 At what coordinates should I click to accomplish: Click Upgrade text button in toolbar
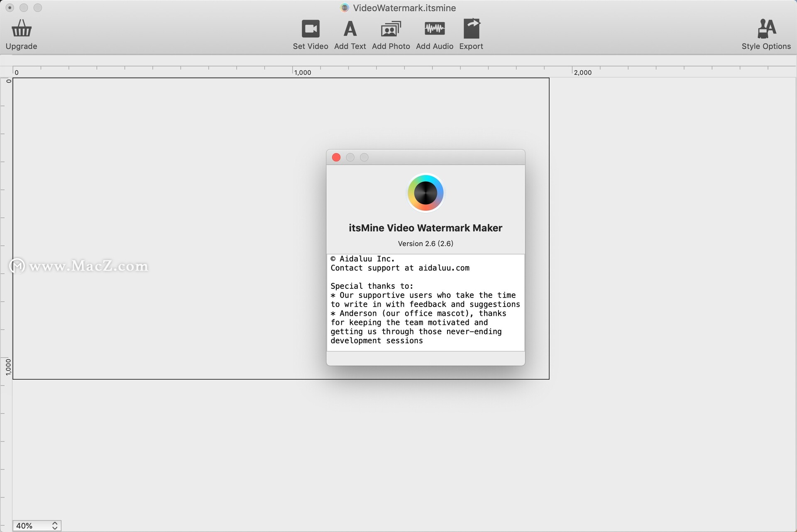[21, 46]
